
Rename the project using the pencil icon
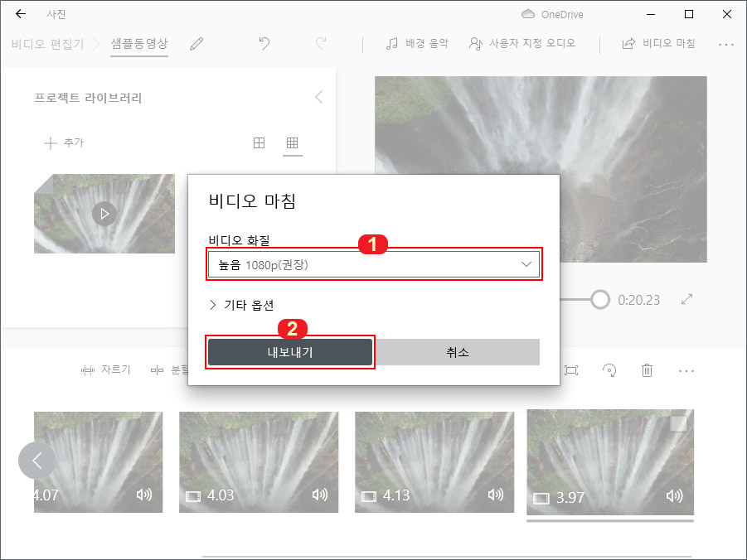196,43
